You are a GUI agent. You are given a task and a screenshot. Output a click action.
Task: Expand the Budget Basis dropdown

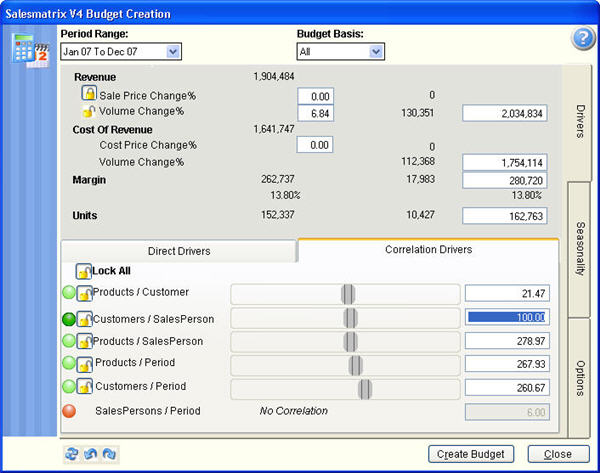point(376,51)
